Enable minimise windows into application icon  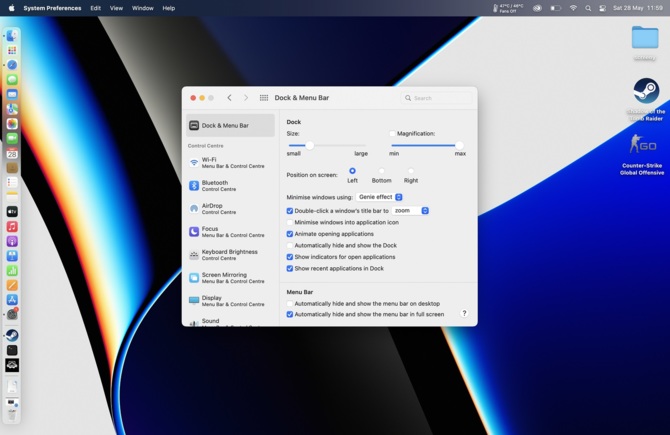point(290,222)
